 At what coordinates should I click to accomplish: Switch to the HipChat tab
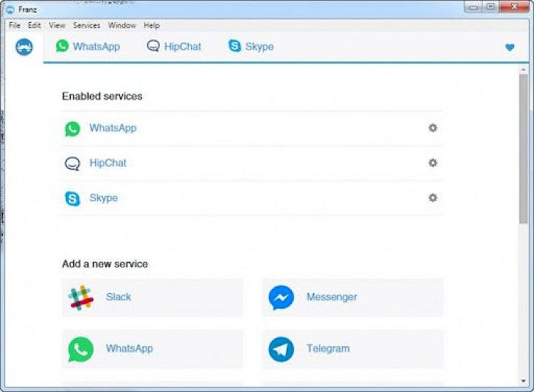point(174,46)
